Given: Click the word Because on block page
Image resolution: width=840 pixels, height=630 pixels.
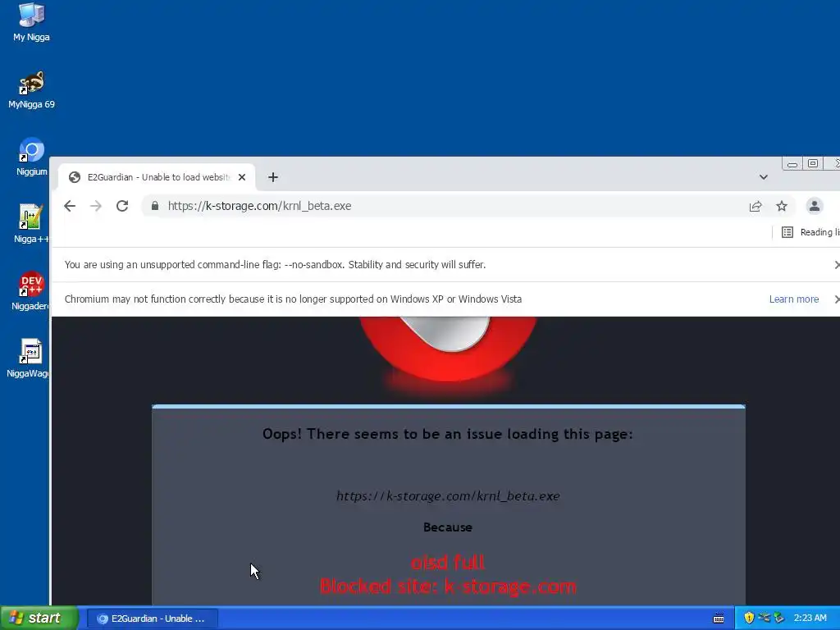Looking at the screenshot, I should coord(448,527).
